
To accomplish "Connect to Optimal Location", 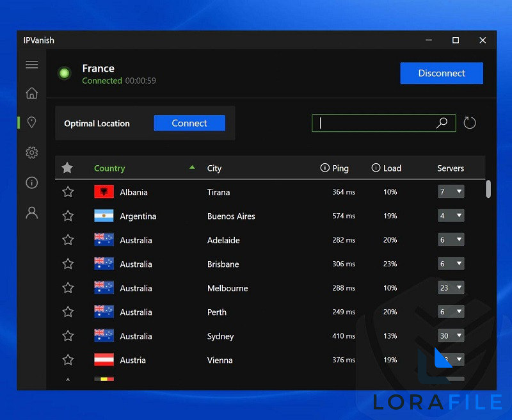I will click(x=189, y=123).
